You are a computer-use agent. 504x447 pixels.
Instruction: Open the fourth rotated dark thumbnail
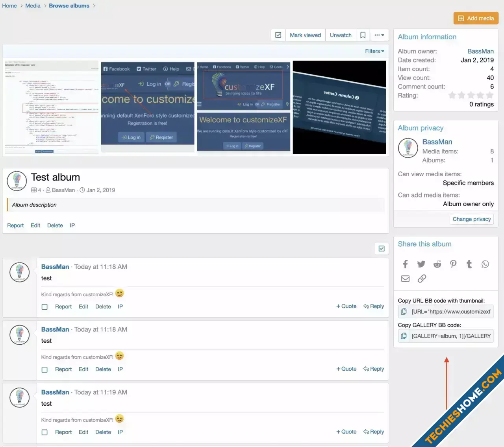(339, 107)
